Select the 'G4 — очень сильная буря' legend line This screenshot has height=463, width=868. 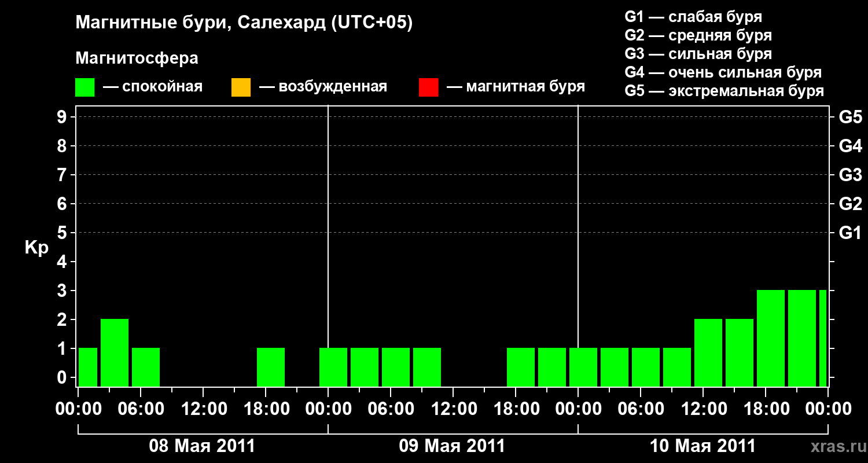723,73
